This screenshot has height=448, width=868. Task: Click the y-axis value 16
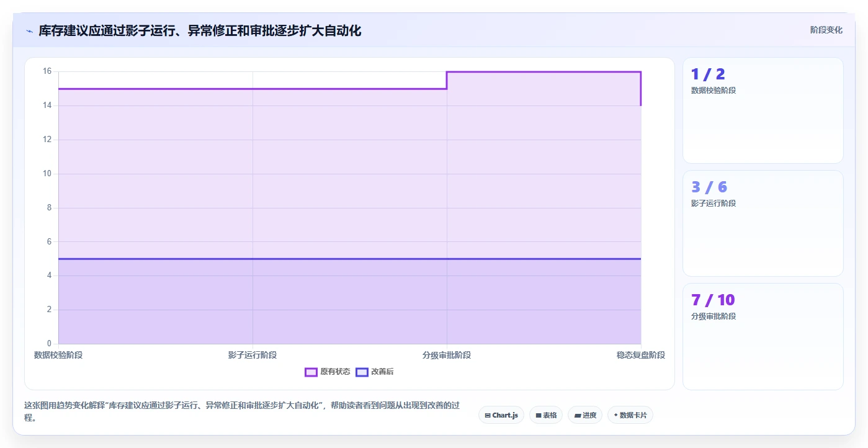click(47, 71)
